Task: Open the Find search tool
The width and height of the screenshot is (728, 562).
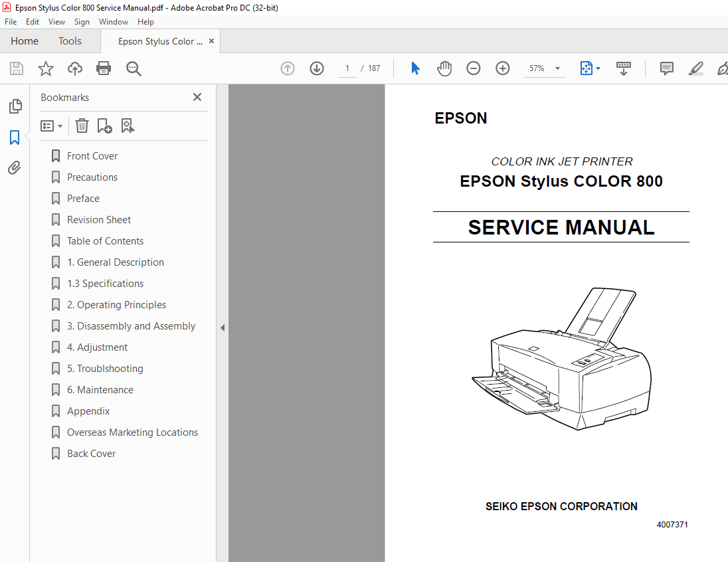Action: [134, 68]
